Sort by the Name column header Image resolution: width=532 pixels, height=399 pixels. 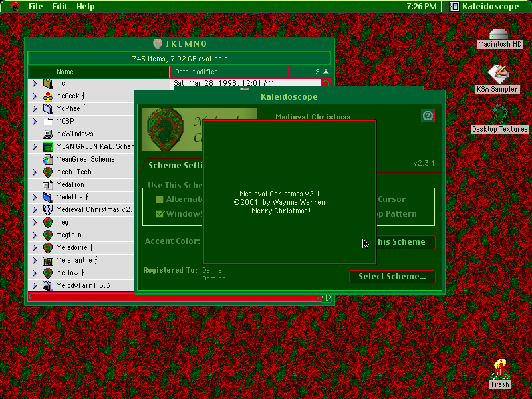(x=98, y=72)
